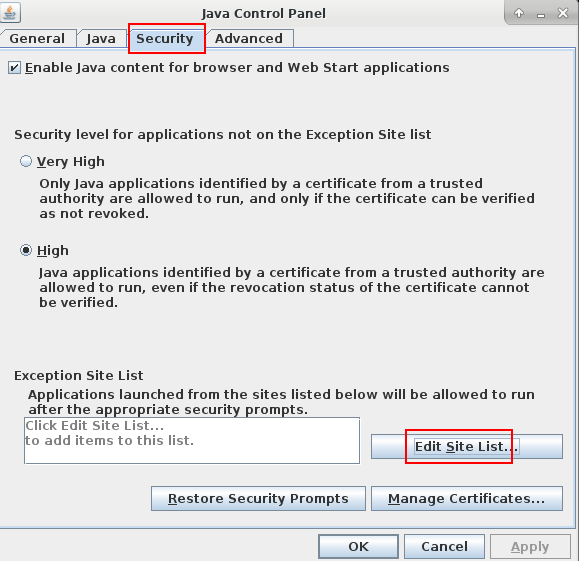Viewport: 579px width, 561px height.
Task: Switch to the Java tab
Action: [101, 38]
